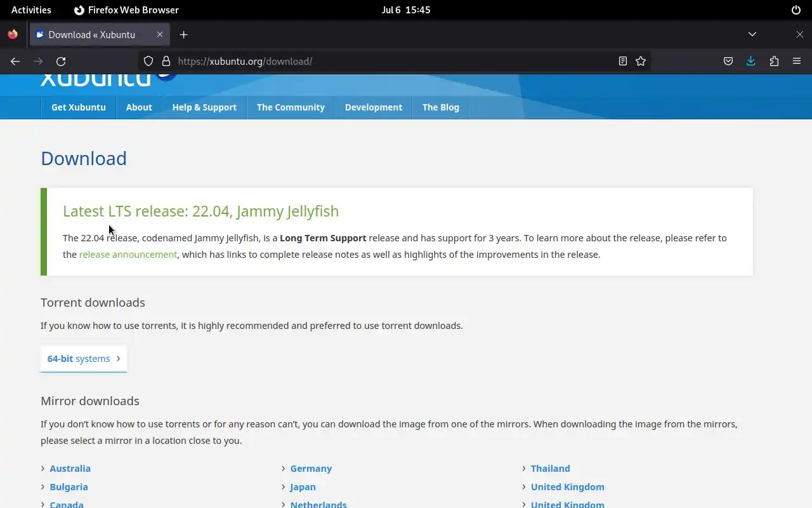This screenshot has width=812, height=508.
Task: Click the Latest LTS release: 22.04 heading
Action: point(200,211)
